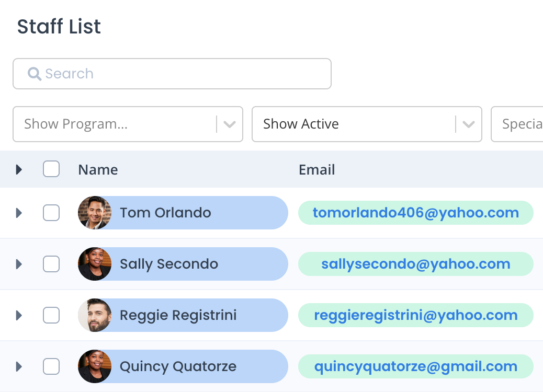The width and height of the screenshot is (543, 392).
Task: Open the tomorlando406@yahoo.com email link
Action: [x=415, y=213]
